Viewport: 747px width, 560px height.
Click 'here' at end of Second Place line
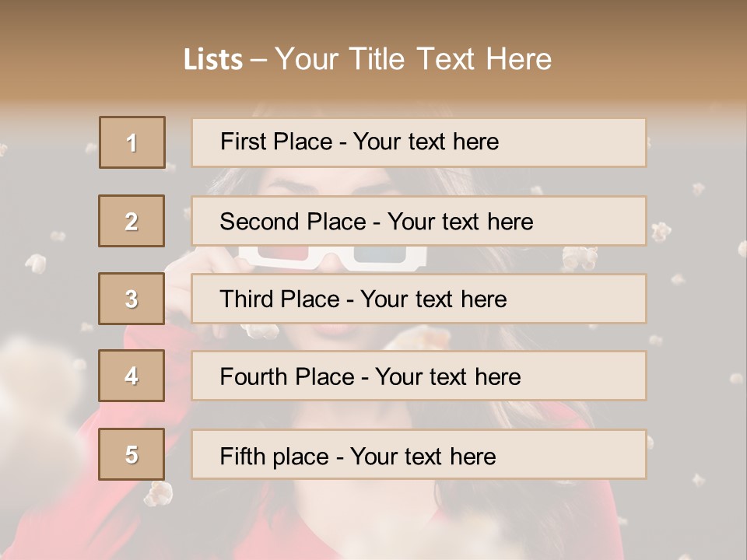click(x=510, y=222)
